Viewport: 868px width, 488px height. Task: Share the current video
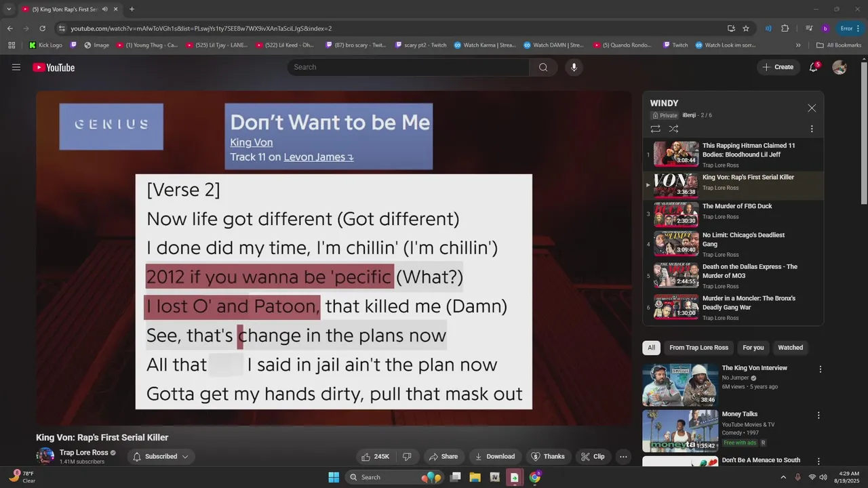[443, 456]
